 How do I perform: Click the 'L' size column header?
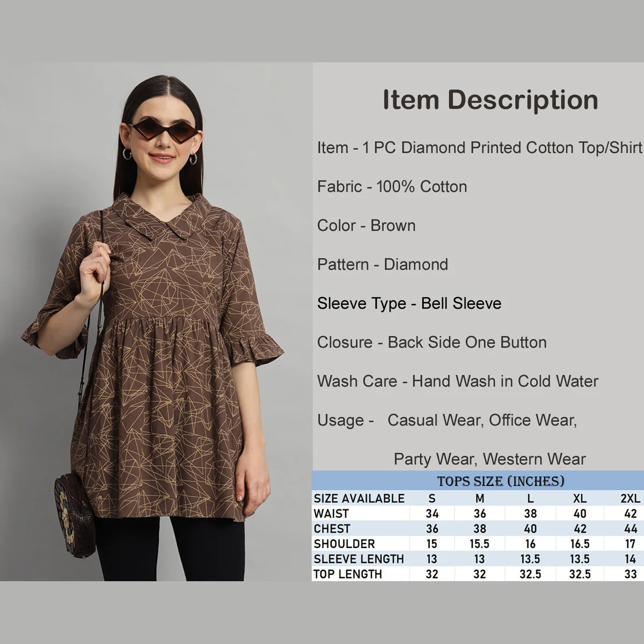click(530, 499)
